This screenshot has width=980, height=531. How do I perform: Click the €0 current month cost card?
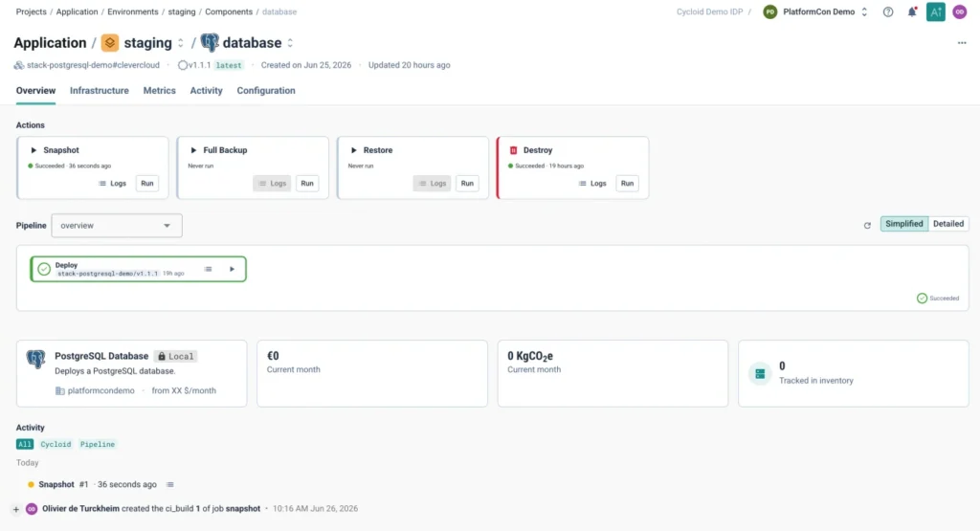coord(372,373)
